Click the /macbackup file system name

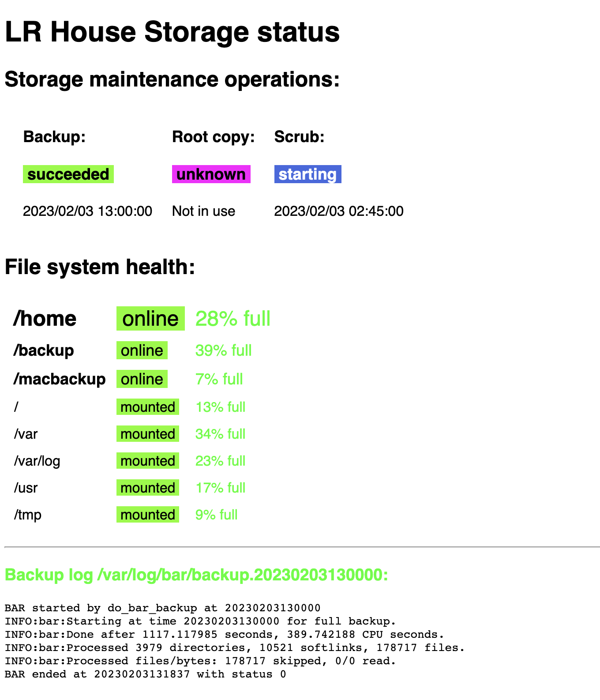[60, 379]
